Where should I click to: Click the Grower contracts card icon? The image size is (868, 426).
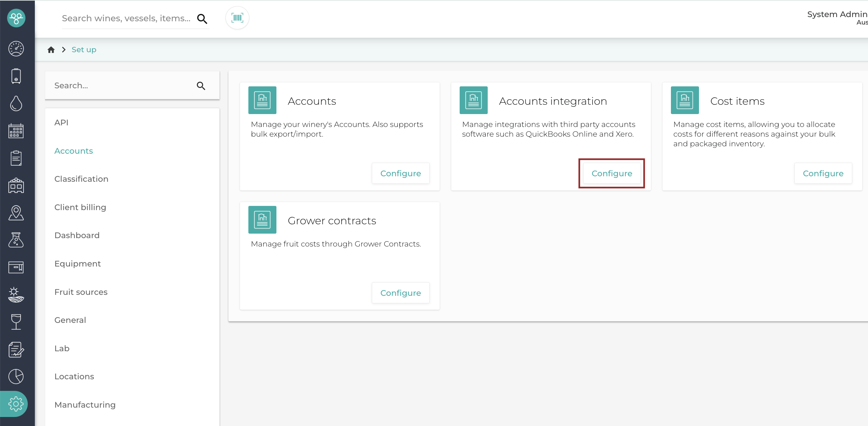[x=262, y=220]
